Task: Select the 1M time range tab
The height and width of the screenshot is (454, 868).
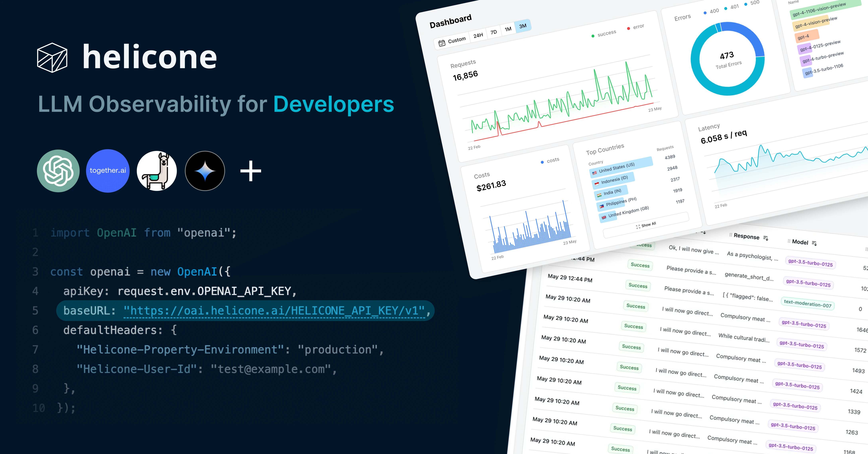Action: coord(508,29)
